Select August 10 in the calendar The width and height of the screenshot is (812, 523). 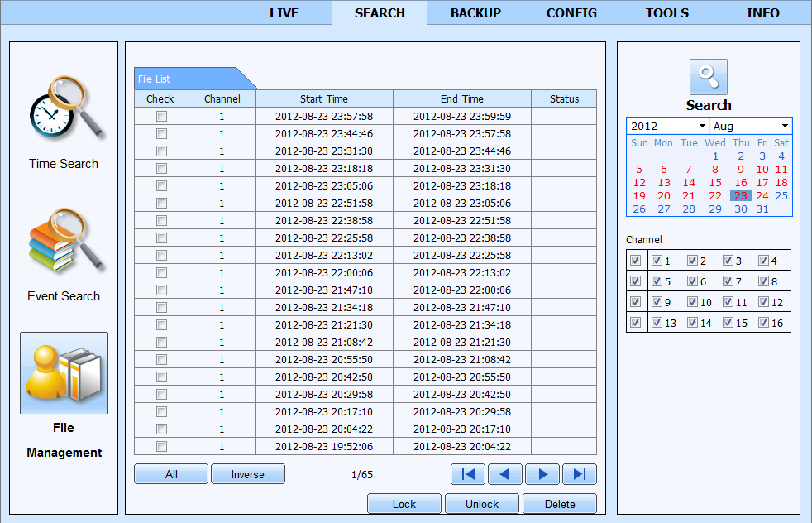point(762,169)
